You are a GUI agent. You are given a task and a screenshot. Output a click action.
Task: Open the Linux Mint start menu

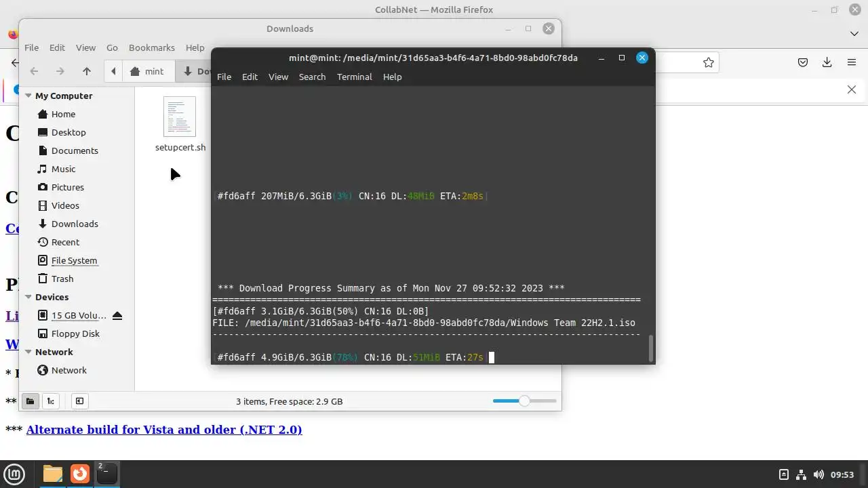click(14, 474)
